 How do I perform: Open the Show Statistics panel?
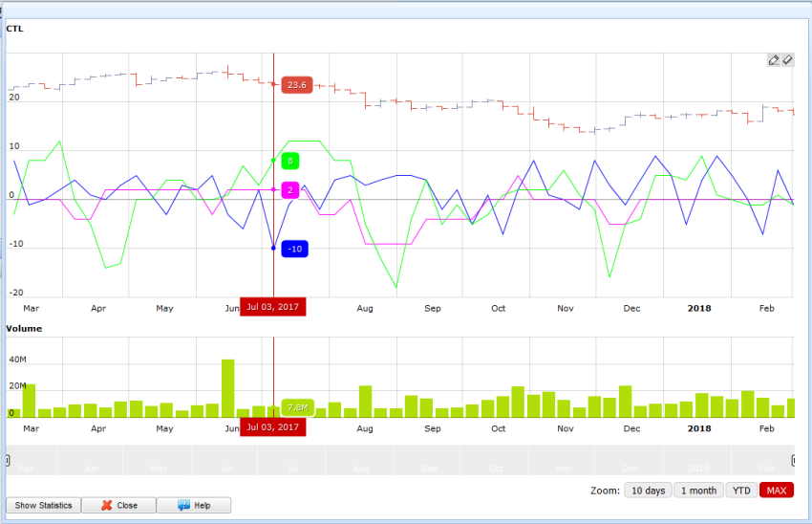tap(43, 505)
